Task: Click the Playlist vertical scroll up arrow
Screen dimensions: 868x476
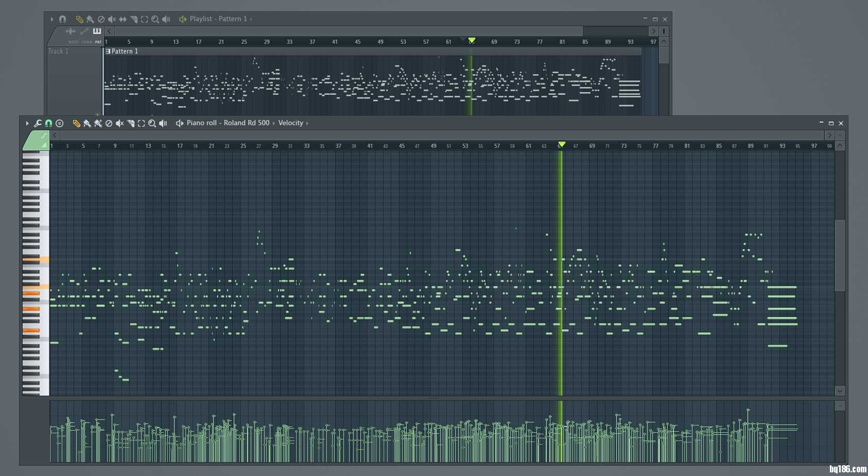Action: 664,41
